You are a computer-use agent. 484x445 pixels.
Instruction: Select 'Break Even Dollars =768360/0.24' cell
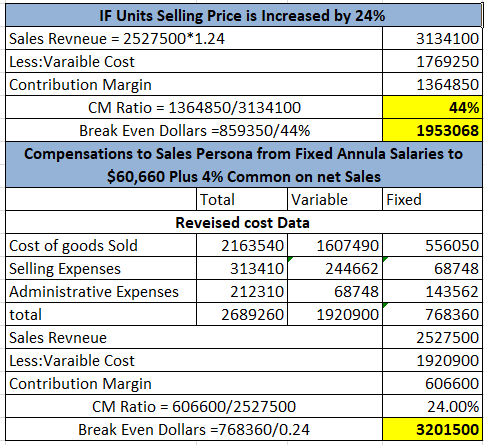(x=194, y=429)
